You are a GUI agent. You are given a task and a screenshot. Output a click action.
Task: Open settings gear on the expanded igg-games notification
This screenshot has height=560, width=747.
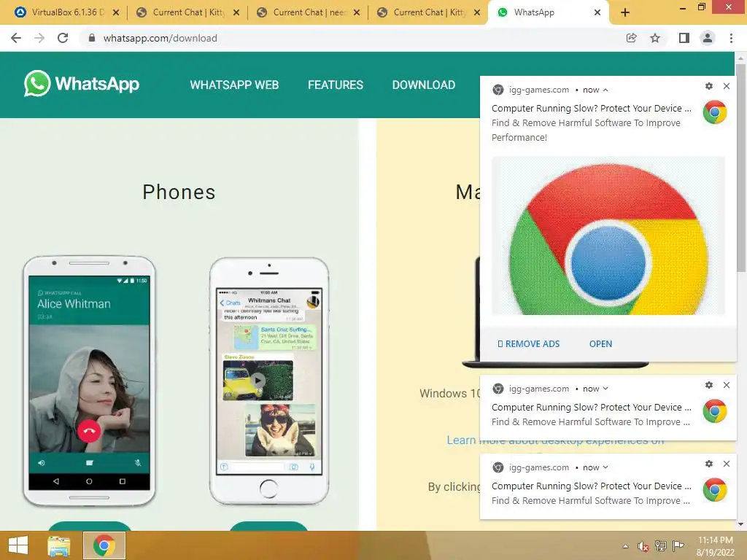[709, 86]
